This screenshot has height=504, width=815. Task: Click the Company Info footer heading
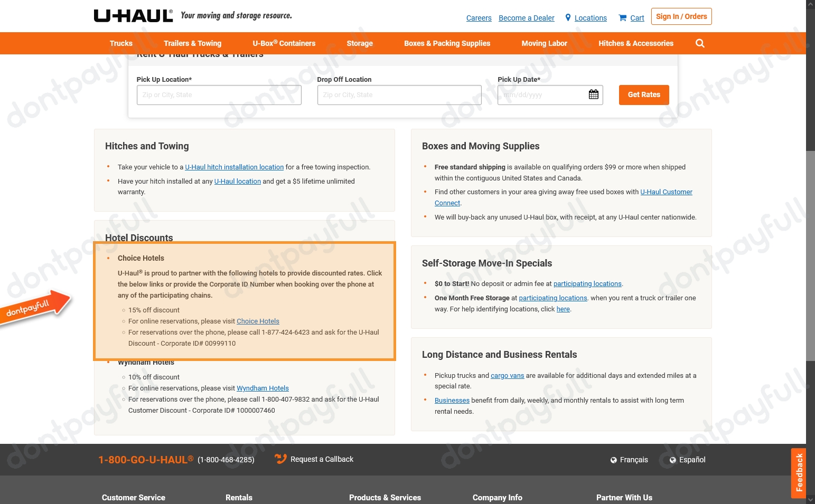(x=498, y=498)
